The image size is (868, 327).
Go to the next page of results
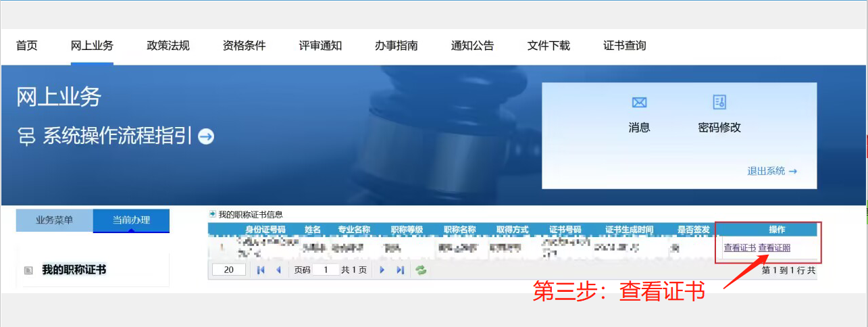pos(382,270)
